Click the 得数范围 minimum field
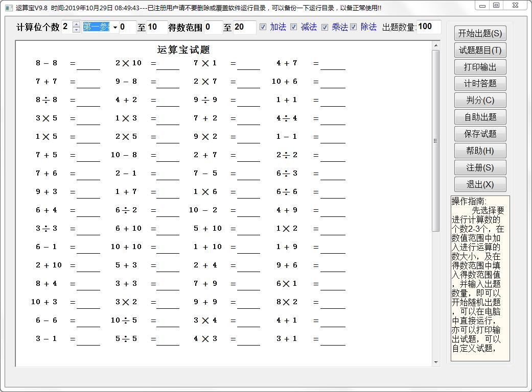The width and height of the screenshot is (532, 392). 214,27
